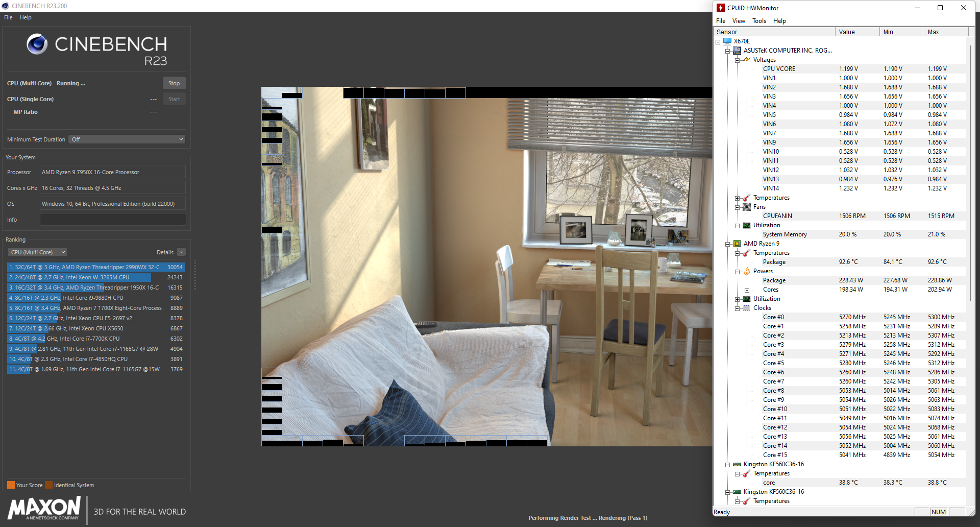Click the Start button for Single Core
This screenshot has width=980, height=527.
174,99
